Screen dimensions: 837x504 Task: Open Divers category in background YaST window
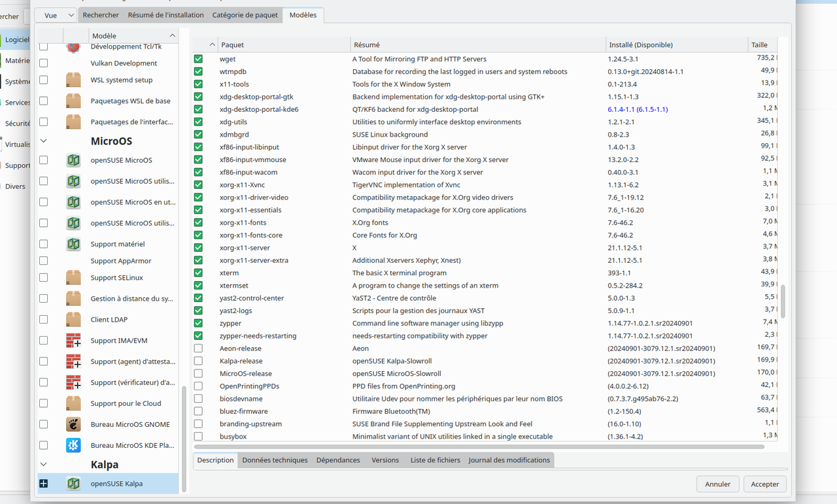tap(15, 186)
